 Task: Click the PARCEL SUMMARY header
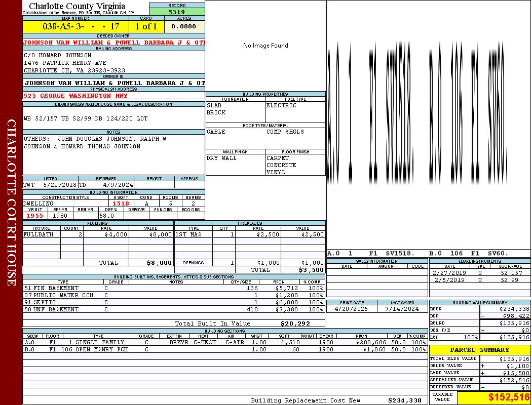pyautogui.click(x=480, y=350)
